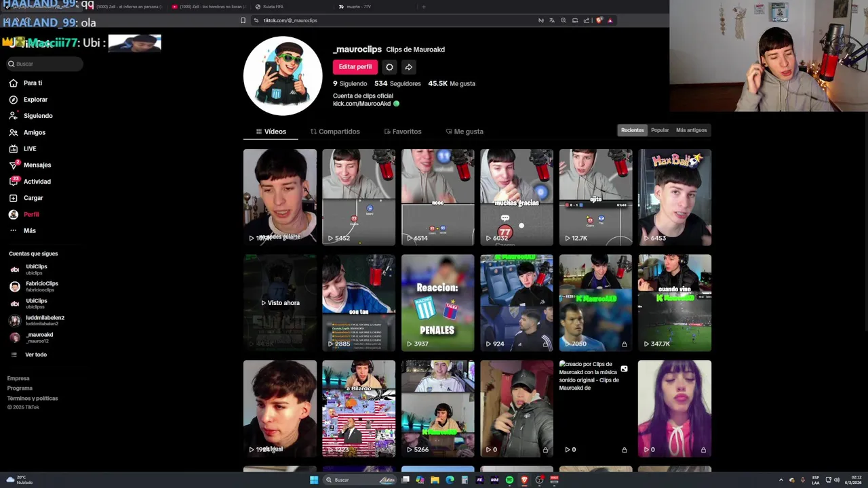Open the photo post creado por Clips

[x=595, y=409]
